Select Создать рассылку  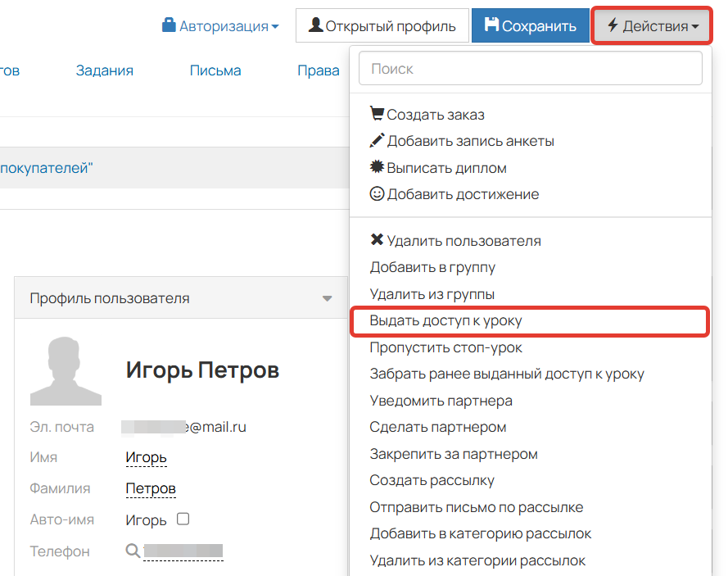tap(432, 480)
